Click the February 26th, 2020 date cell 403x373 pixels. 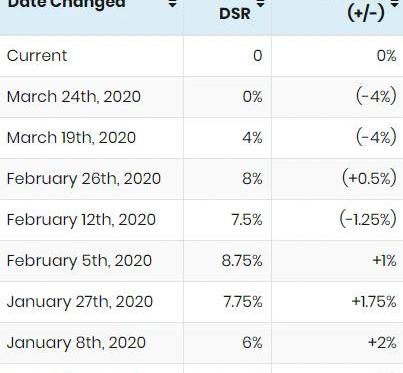click(91, 179)
